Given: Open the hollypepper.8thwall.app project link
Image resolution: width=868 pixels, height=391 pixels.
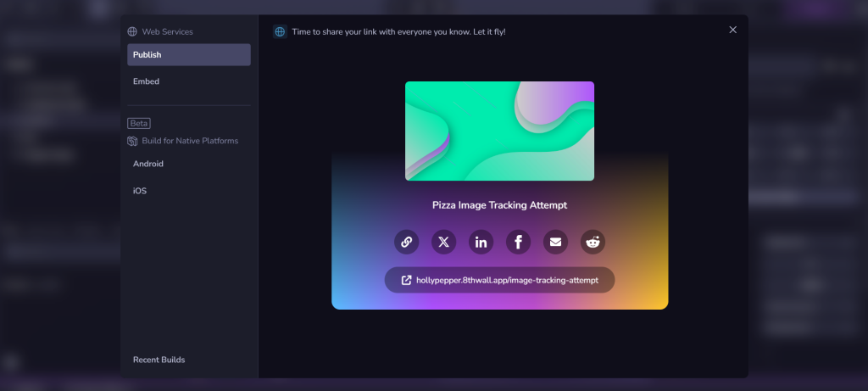Looking at the screenshot, I should (507, 280).
